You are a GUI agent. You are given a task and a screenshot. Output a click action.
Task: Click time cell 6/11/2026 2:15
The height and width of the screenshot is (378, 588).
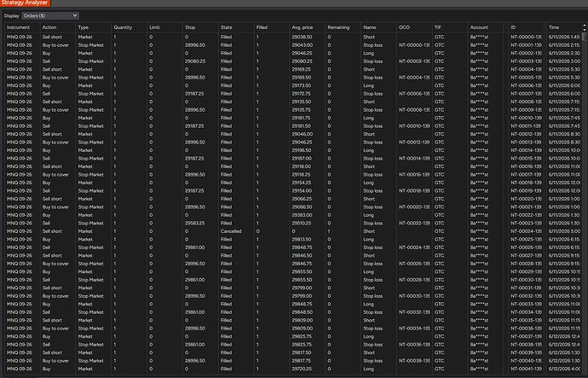[564, 45]
